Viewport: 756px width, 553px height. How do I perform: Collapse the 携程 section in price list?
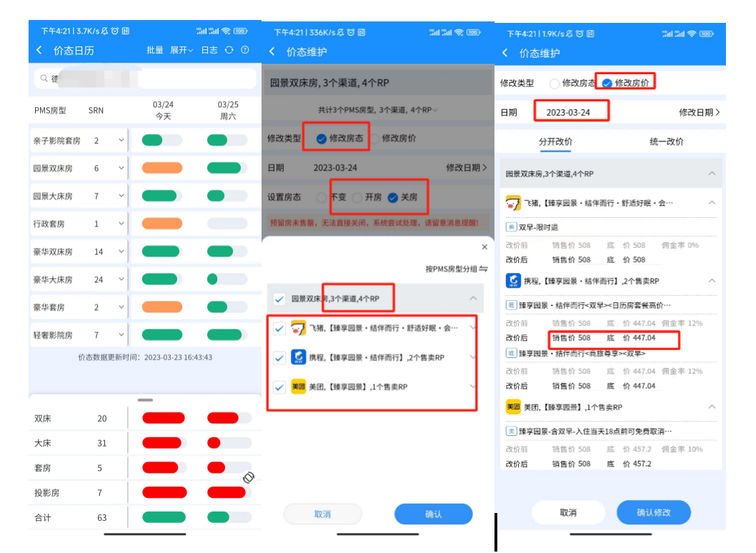click(x=712, y=282)
